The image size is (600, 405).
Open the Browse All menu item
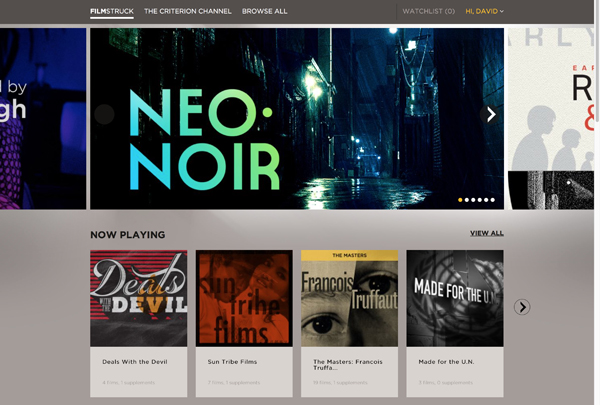point(265,11)
